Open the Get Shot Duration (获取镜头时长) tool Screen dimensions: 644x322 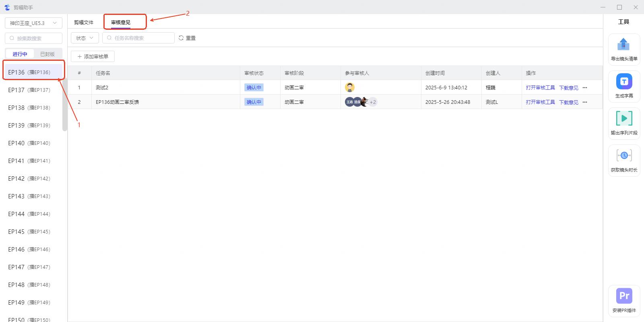coord(624,156)
